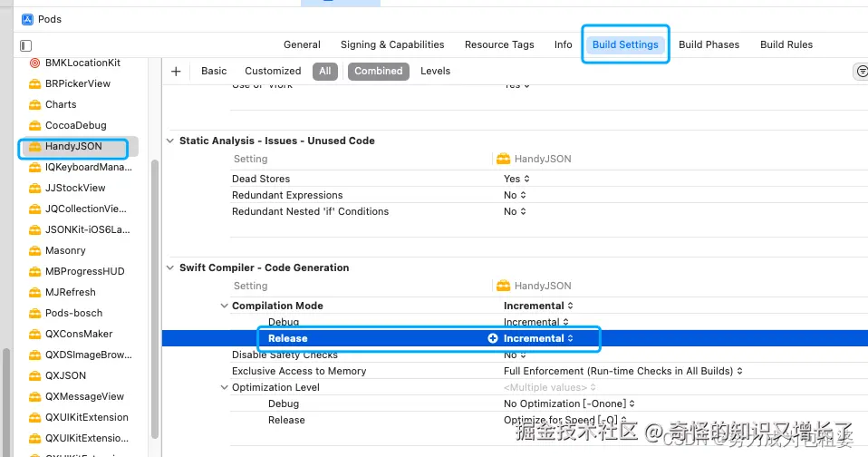Click the plus badge on Release row

[x=493, y=338]
